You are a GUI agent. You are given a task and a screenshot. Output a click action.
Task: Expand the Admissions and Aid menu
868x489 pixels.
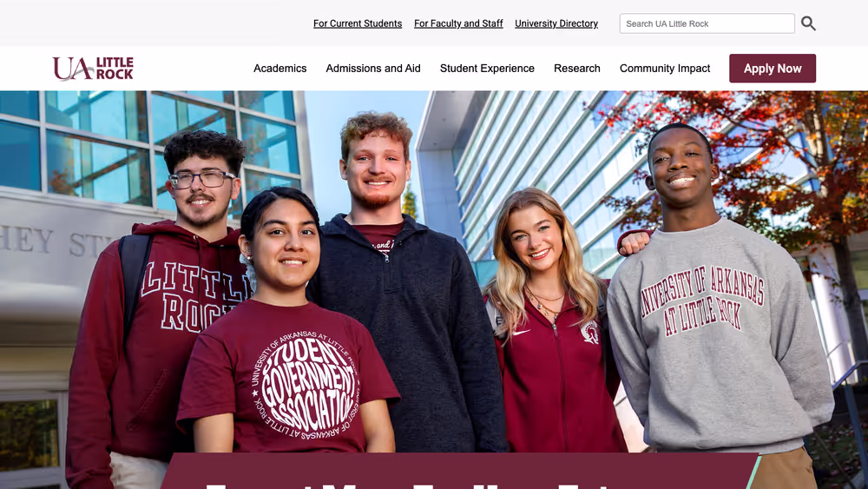pyautogui.click(x=373, y=68)
